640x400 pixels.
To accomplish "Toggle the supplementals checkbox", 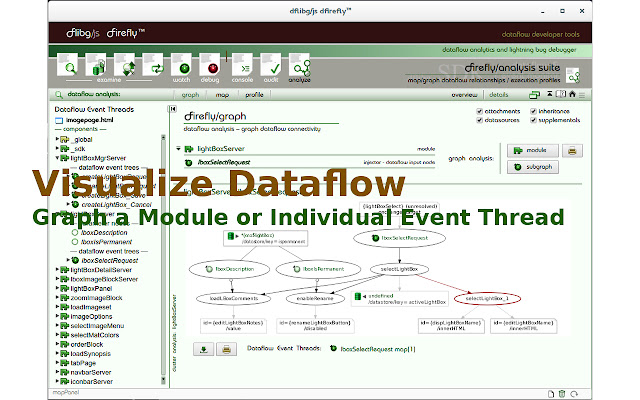I will click(533, 120).
